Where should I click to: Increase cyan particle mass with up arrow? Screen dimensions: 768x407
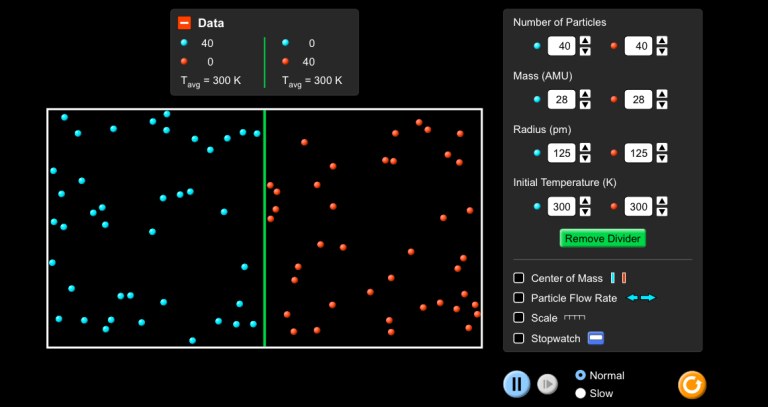click(585, 94)
